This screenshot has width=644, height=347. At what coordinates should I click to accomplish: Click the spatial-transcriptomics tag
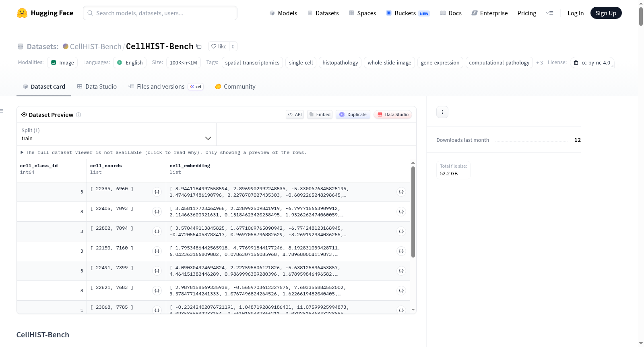click(252, 62)
